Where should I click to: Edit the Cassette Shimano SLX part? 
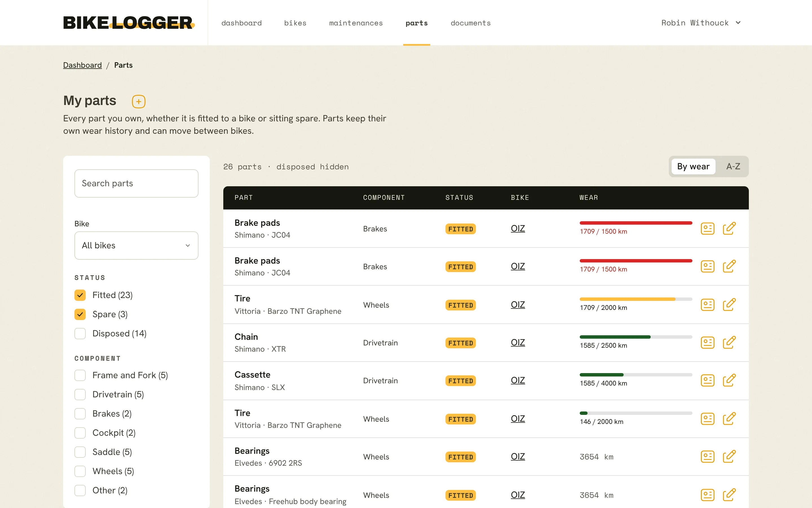click(729, 380)
